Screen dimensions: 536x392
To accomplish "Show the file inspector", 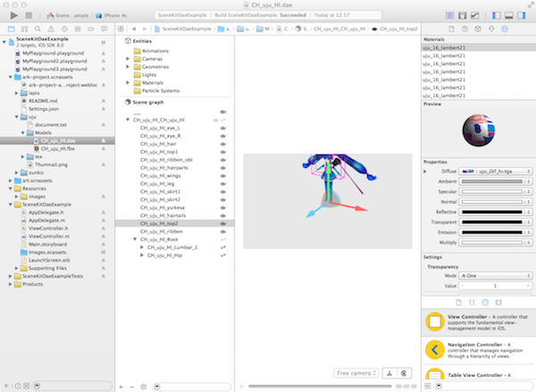I will [451, 29].
